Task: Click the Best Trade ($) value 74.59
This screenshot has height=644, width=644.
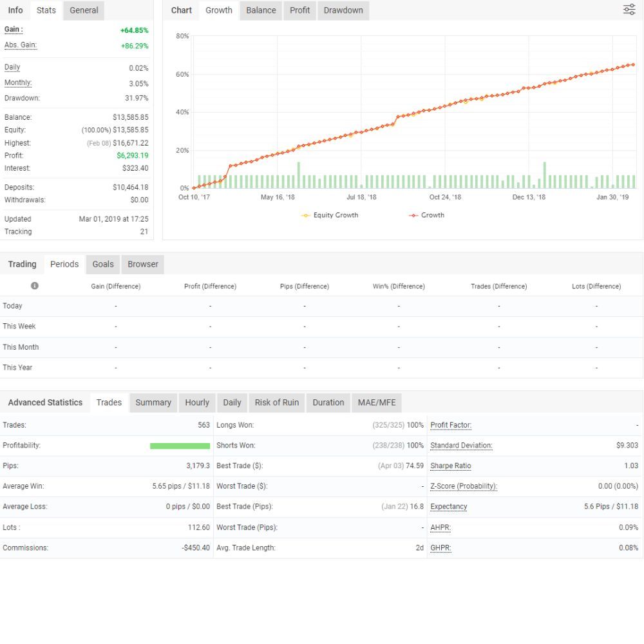Action: (x=414, y=466)
